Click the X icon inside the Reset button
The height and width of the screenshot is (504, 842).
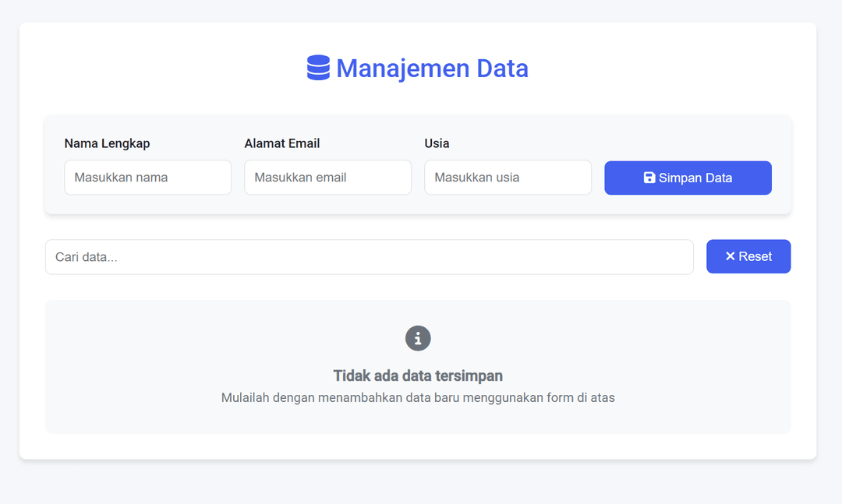click(730, 256)
